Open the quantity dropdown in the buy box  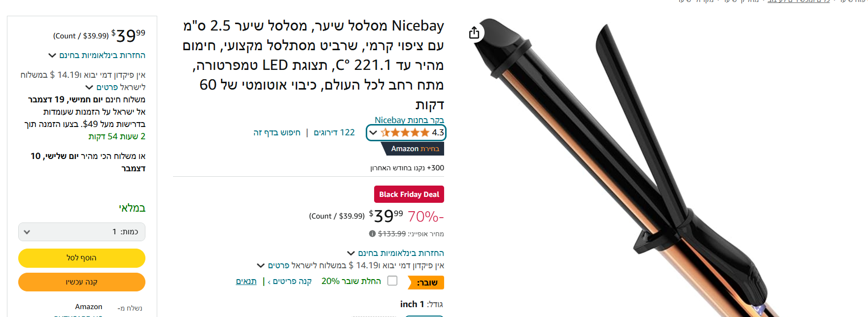pos(82,232)
